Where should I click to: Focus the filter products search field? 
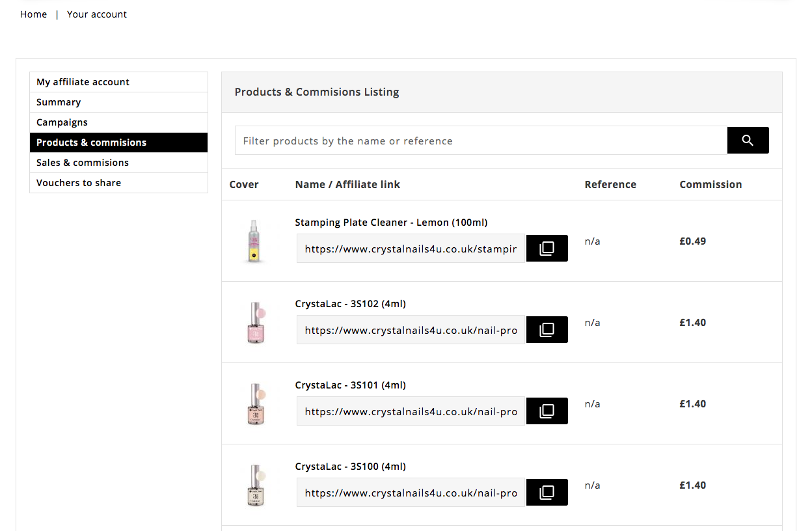[480, 141]
